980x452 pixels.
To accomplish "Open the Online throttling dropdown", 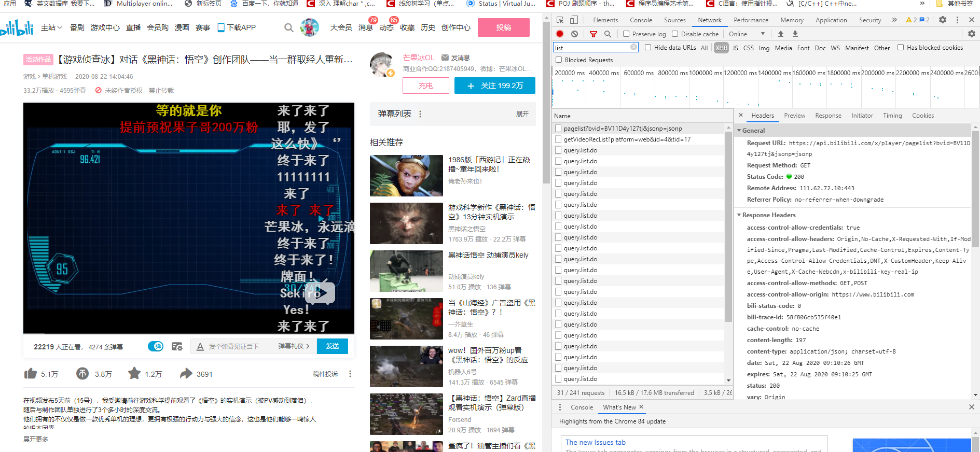I will point(747,34).
